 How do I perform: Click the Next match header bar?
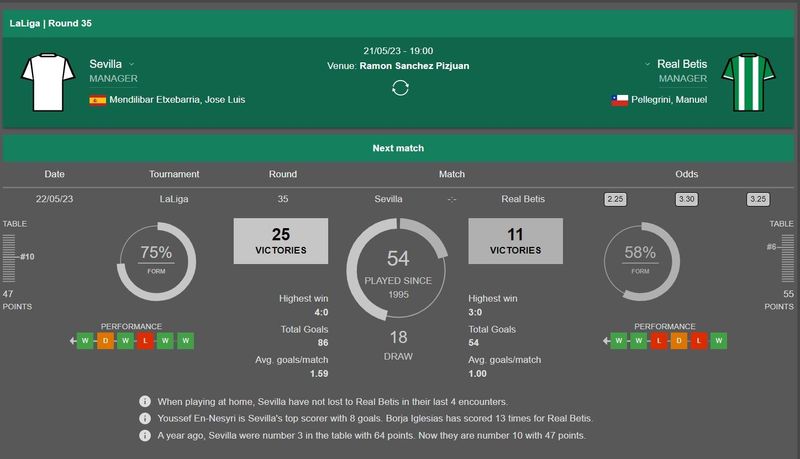click(398, 148)
